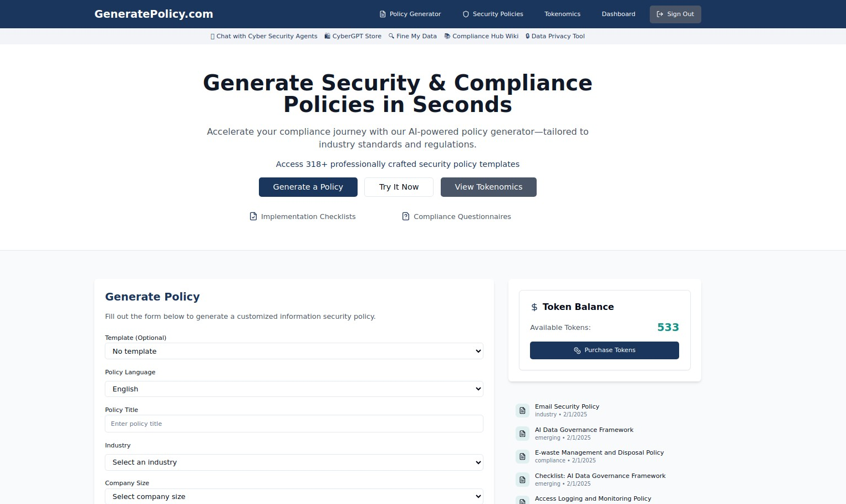Click the magnifier icon next to Fine My Data
Screen dimensions: 846x504
(x=391, y=36)
